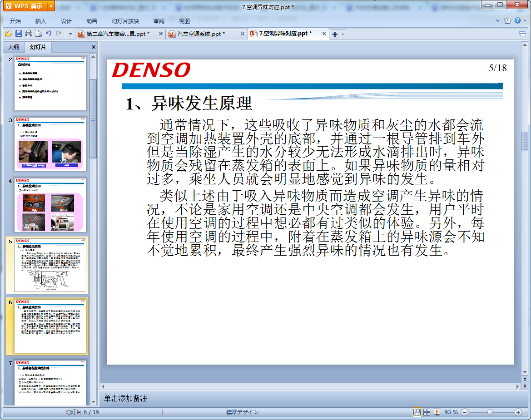The height and width of the screenshot is (420, 531).
Task: Select slide 5 thumbnail with diagram
Action: pyautogui.click(x=50, y=265)
